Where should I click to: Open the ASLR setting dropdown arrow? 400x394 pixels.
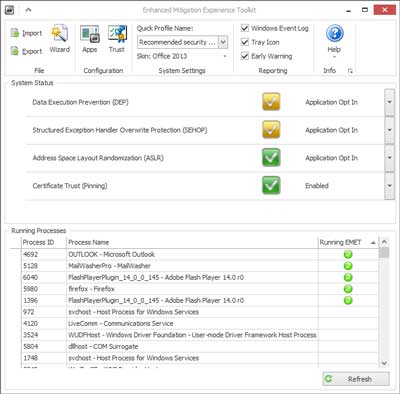coord(389,158)
